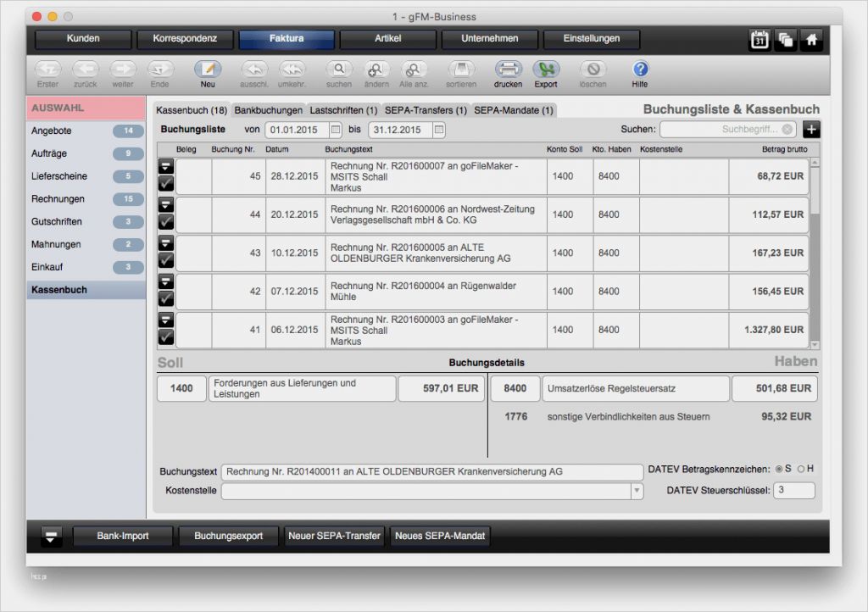Toggle the checkmark on booking number 45
The width and height of the screenshot is (868, 612).
tap(165, 181)
